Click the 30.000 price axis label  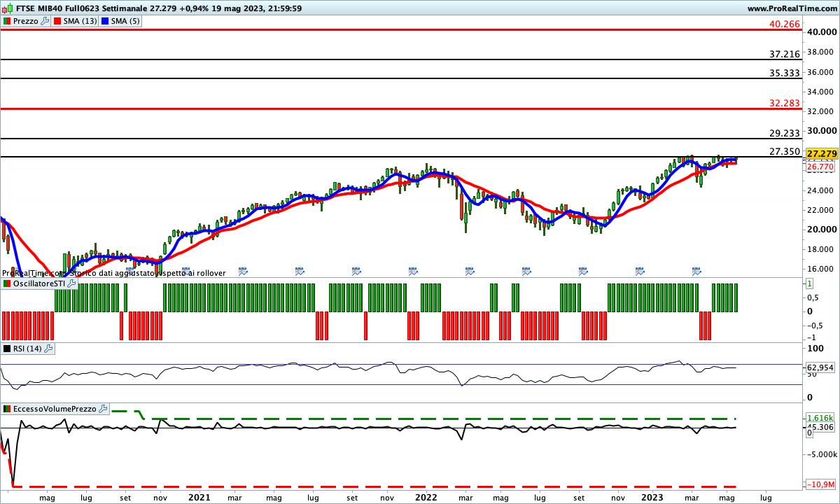pyautogui.click(x=820, y=131)
